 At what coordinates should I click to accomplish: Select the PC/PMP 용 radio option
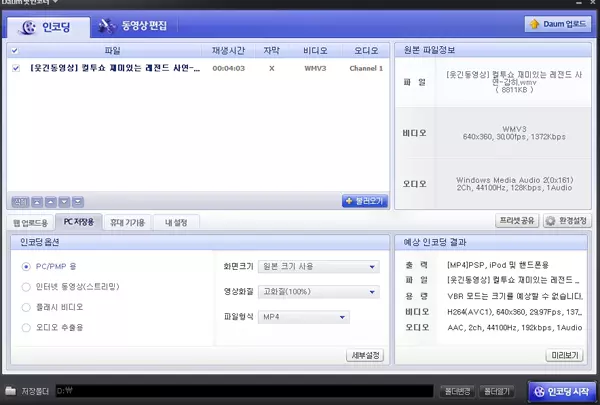point(26,266)
